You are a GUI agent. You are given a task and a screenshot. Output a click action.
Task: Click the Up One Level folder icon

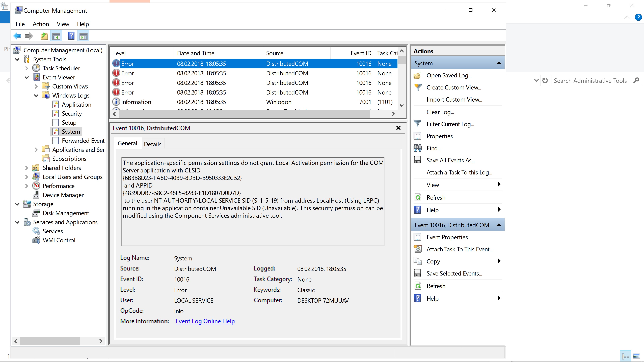(x=44, y=36)
